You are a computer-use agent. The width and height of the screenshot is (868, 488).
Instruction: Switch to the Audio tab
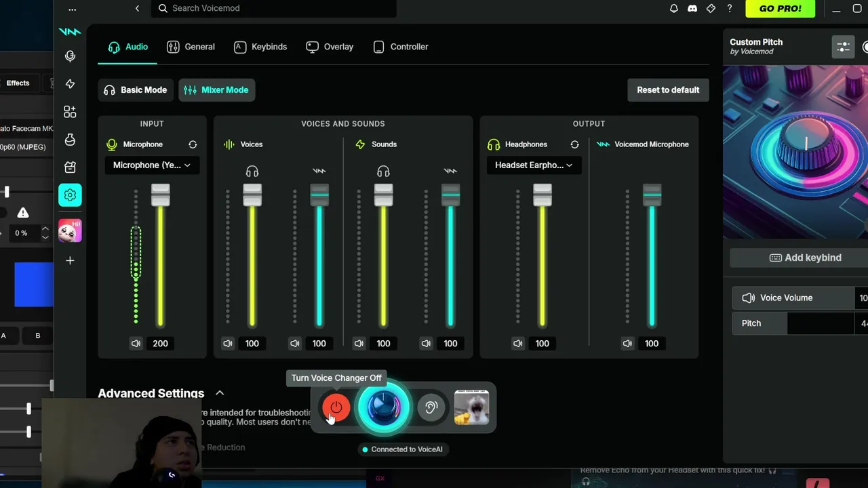pyautogui.click(x=127, y=47)
